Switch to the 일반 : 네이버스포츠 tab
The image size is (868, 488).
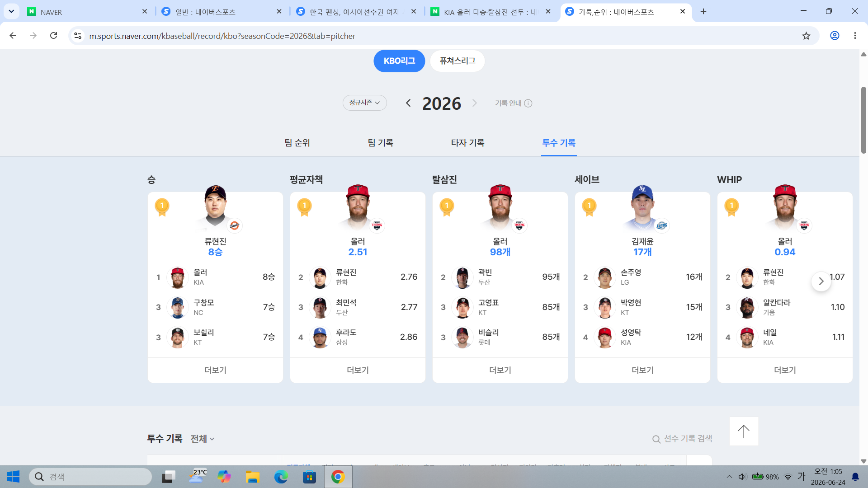point(222,12)
